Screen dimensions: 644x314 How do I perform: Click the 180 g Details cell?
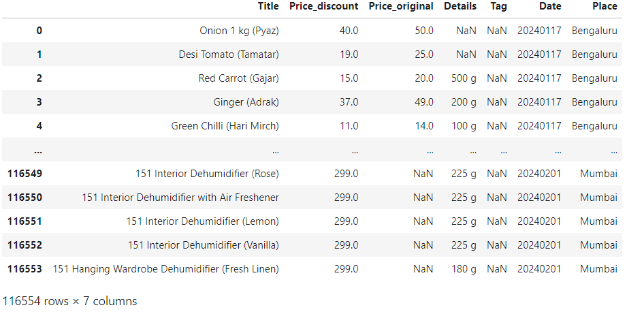coord(464,269)
